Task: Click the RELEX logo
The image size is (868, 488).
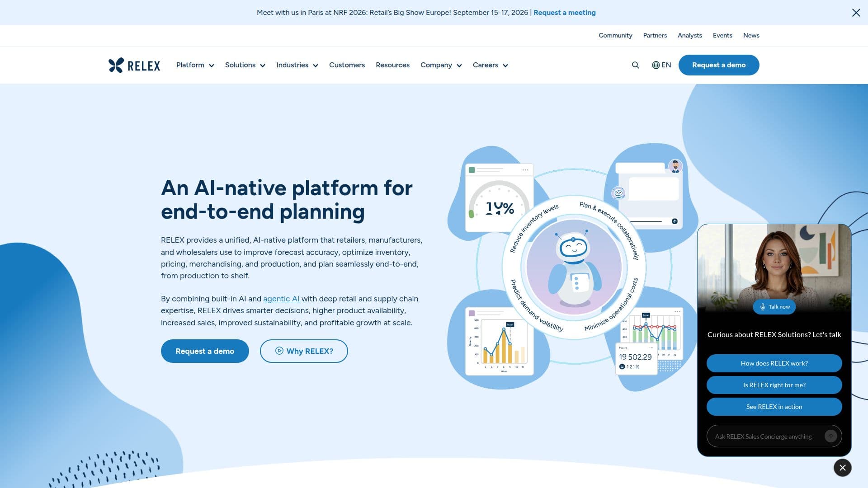Action: [134, 65]
